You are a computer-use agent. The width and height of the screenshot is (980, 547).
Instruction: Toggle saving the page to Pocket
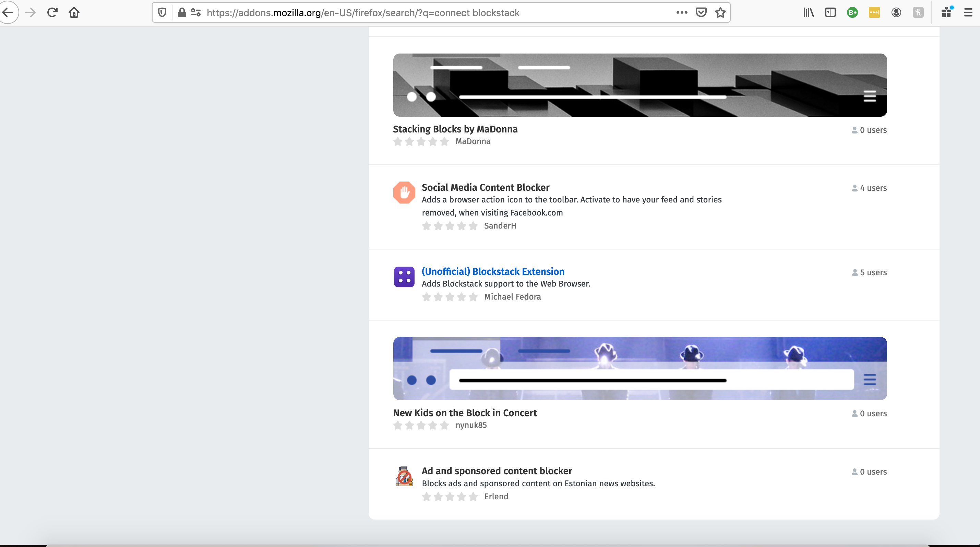(701, 13)
